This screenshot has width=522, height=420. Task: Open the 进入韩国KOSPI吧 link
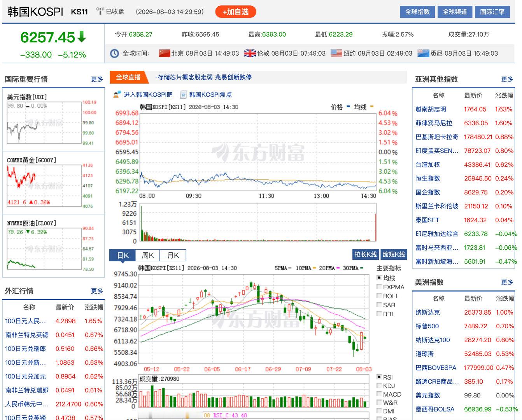click(148, 94)
